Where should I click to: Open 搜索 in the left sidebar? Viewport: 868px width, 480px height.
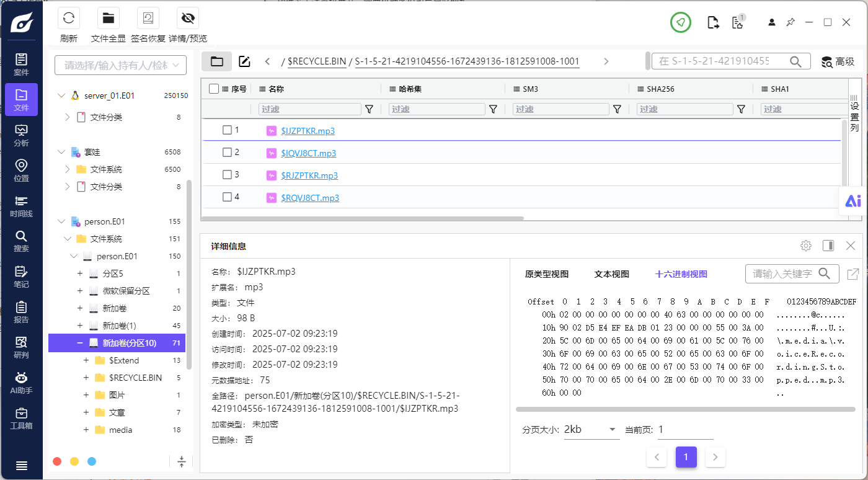(21, 241)
